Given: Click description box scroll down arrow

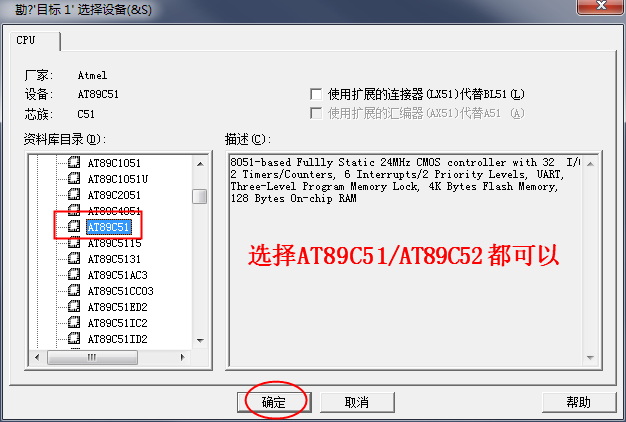Looking at the screenshot, I should pos(590,358).
